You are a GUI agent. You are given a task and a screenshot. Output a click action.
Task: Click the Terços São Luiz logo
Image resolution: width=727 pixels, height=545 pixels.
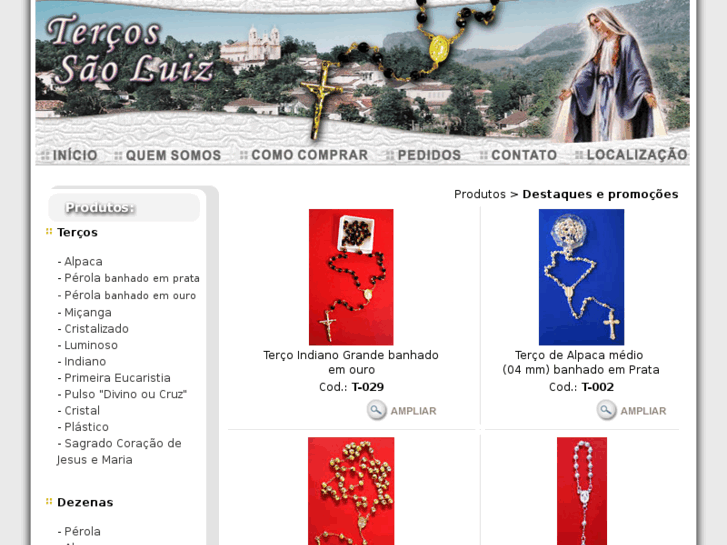tap(131, 50)
